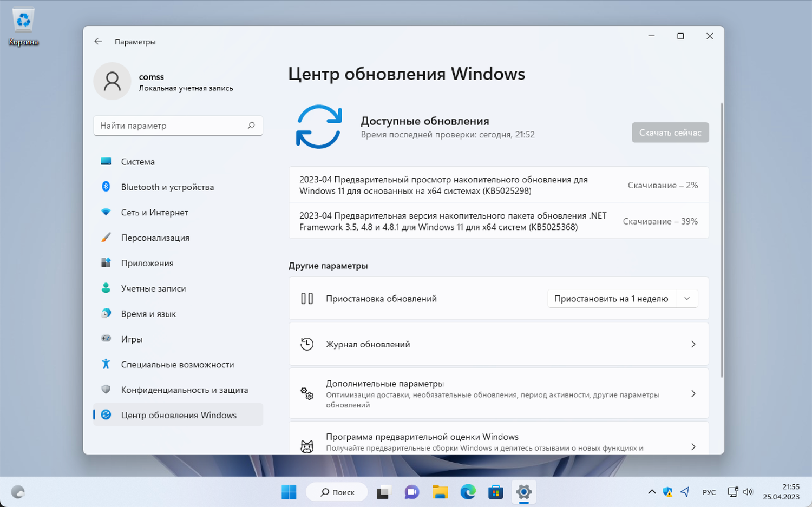Open the network tray icon
Screen dimensions: 812x507
click(x=733, y=492)
